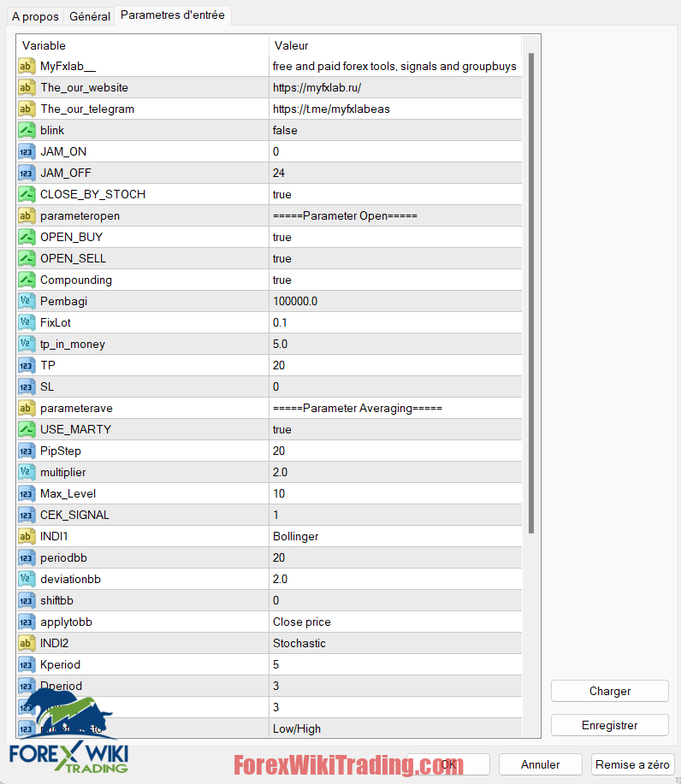Viewport: 681px width, 784px height.
Task: Toggle the OPEN_BUY true value
Action: 394,237
